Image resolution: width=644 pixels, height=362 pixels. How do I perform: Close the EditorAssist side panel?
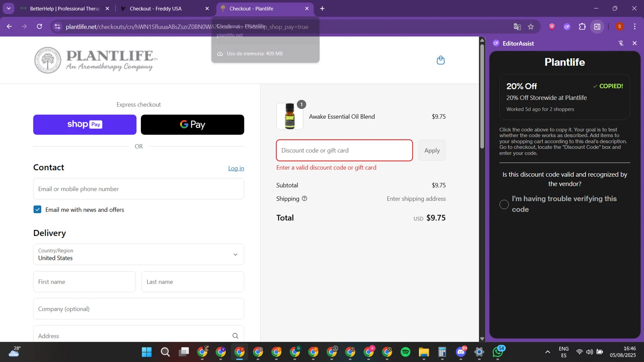pos(635,43)
